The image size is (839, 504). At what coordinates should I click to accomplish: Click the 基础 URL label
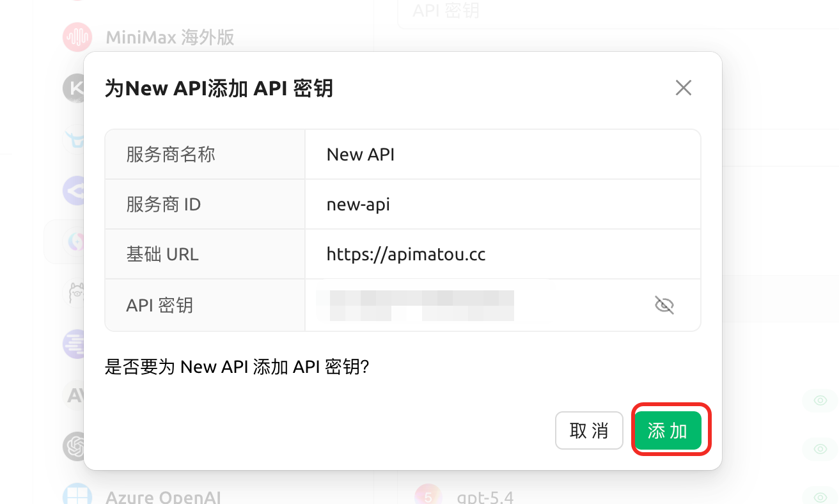click(162, 255)
